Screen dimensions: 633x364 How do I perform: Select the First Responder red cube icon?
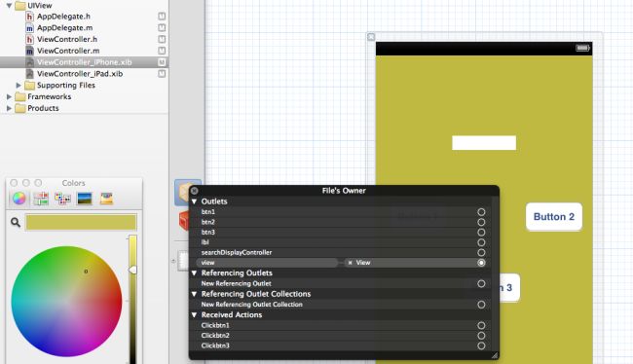(x=184, y=221)
